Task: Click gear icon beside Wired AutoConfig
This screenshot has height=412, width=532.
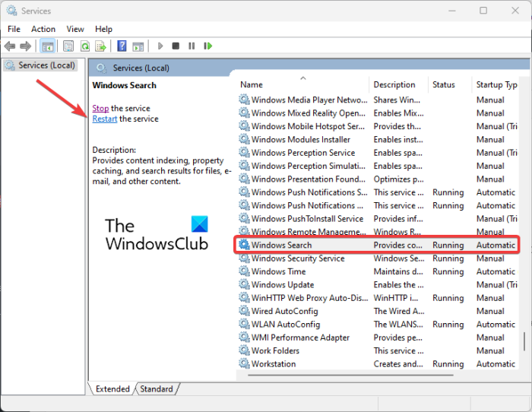Action: [x=244, y=311]
